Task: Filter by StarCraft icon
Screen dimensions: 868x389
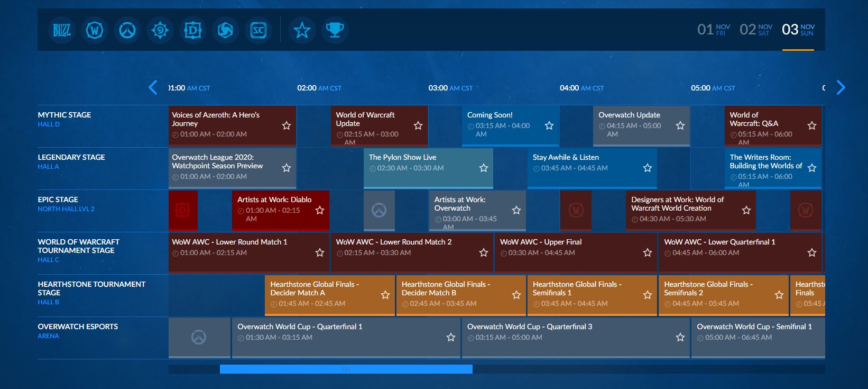Action: coord(258,30)
